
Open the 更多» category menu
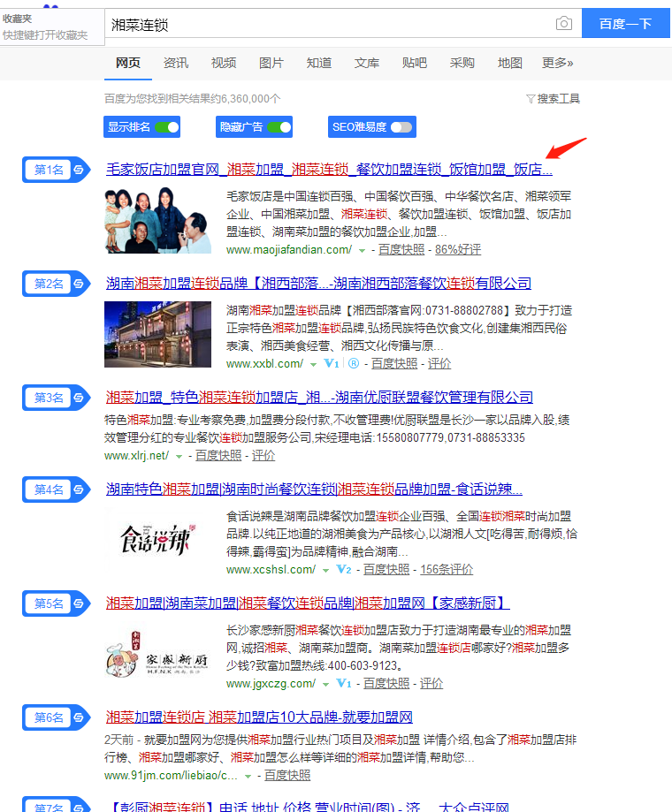click(558, 63)
